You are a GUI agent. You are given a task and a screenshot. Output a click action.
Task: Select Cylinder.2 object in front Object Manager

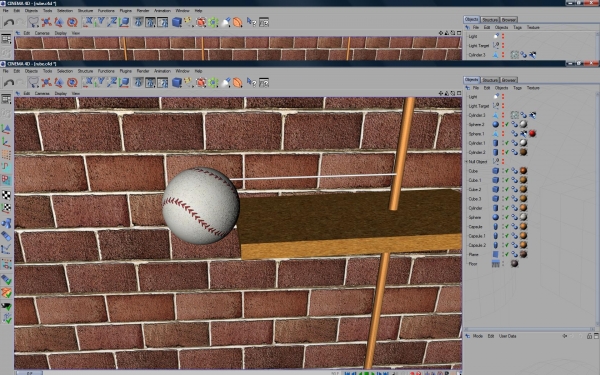coord(477,152)
